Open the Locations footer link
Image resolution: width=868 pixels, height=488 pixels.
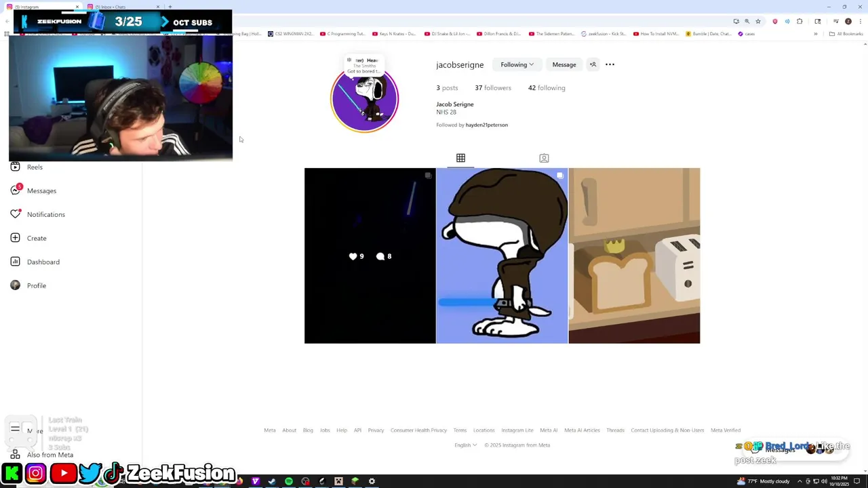click(484, 430)
